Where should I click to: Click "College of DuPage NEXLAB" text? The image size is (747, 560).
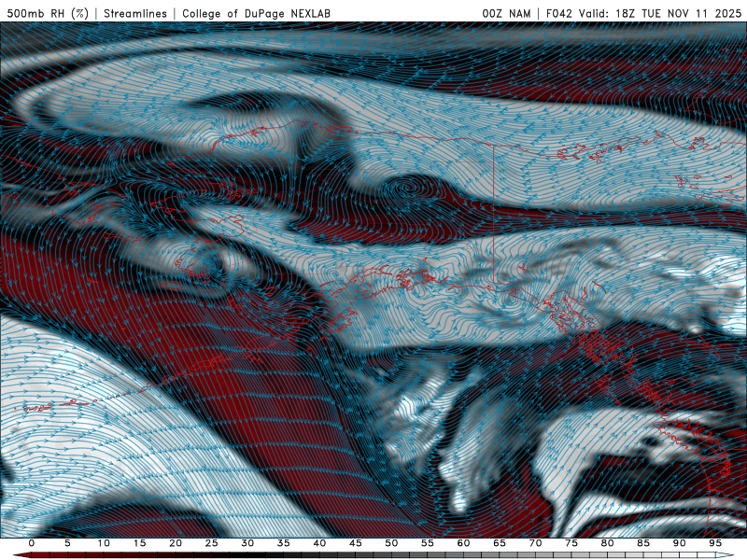coord(256,14)
